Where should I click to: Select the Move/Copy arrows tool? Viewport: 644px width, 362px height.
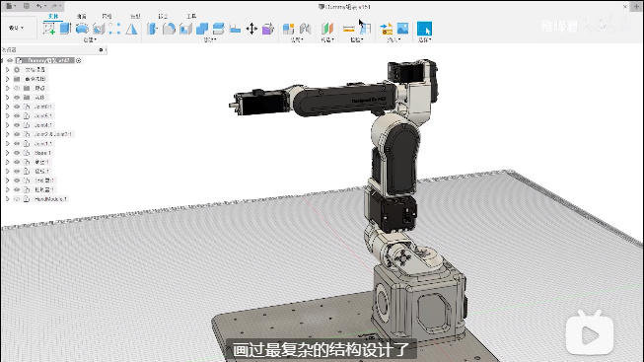251,29
